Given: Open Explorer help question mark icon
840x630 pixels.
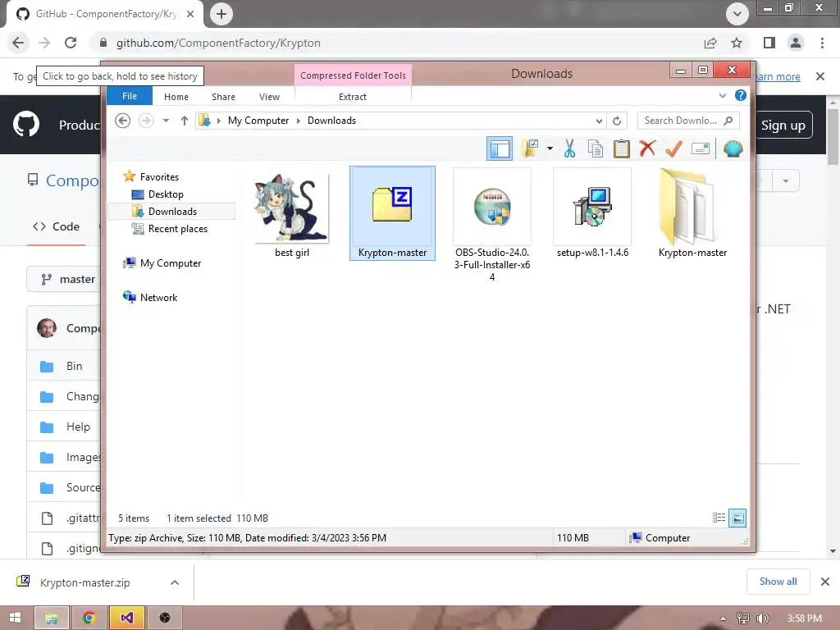Looking at the screenshot, I should pyautogui.click(x=741, y=95).
